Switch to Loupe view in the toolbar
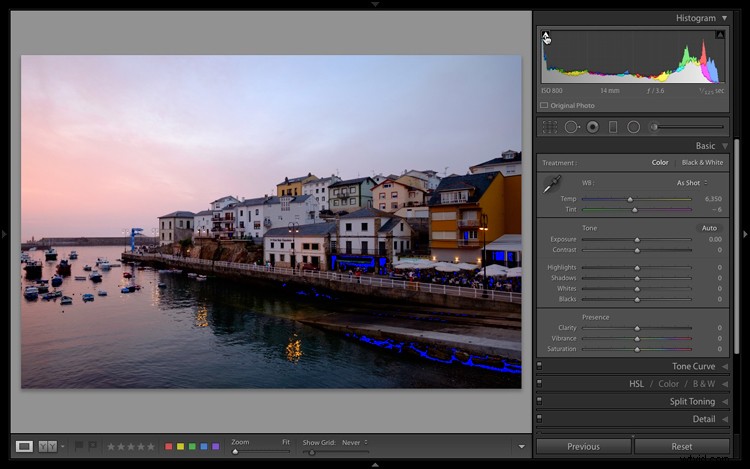 coord(24,447)
